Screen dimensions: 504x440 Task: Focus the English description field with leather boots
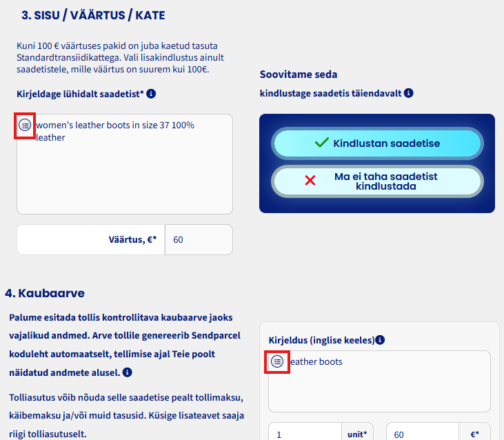[379, 381]
